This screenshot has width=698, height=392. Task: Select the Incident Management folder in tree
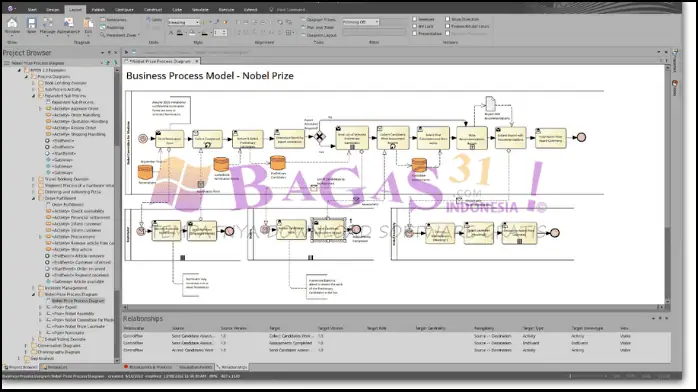coord(66,288)
